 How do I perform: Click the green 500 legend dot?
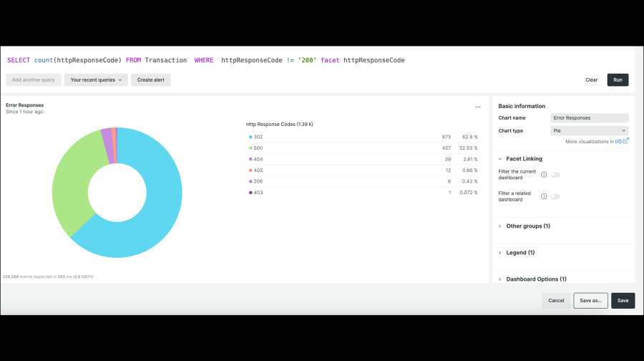pos(250,148)
